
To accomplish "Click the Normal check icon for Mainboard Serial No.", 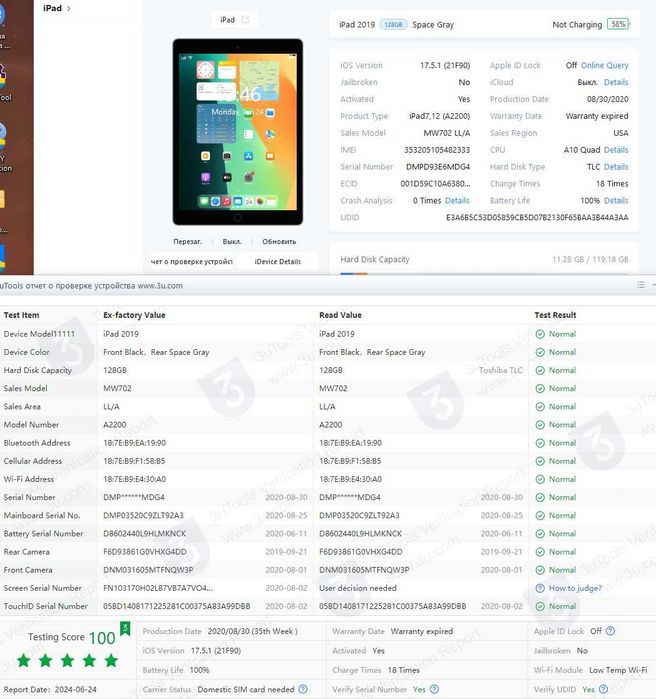I will click(540, 516).
